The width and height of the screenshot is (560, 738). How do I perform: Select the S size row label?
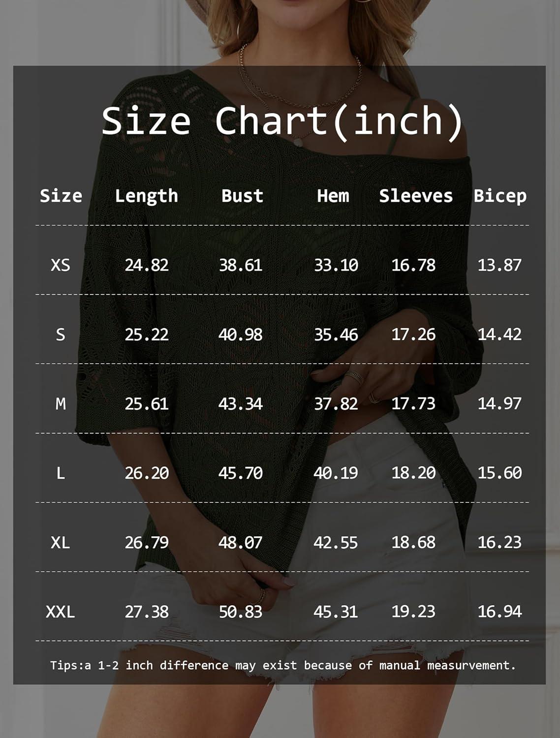click(x=61, y=335)
